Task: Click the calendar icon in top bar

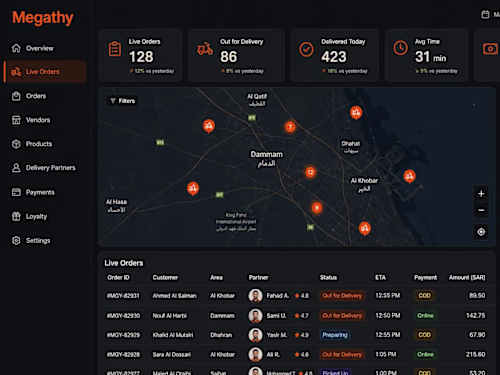Action: [485, 14]
